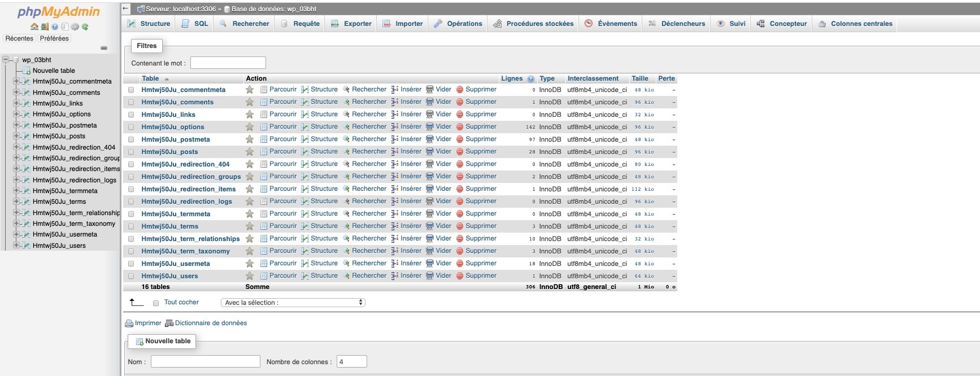
Task: Click the red delete icon for Hmtwj50Ju_users
Action: click(460, 276)
